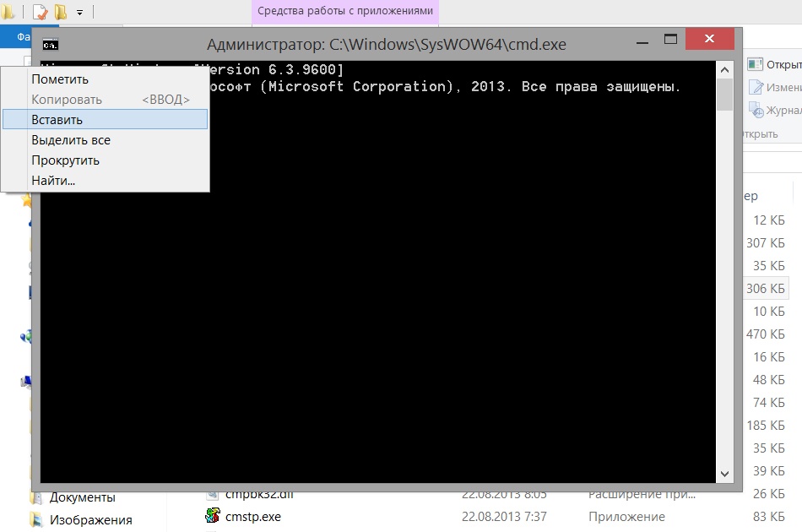The height and width of the screenshot is (532, 802).
Task: Click "Журнал" in the Explorer ribbon
Action: [x=775, y=110]
